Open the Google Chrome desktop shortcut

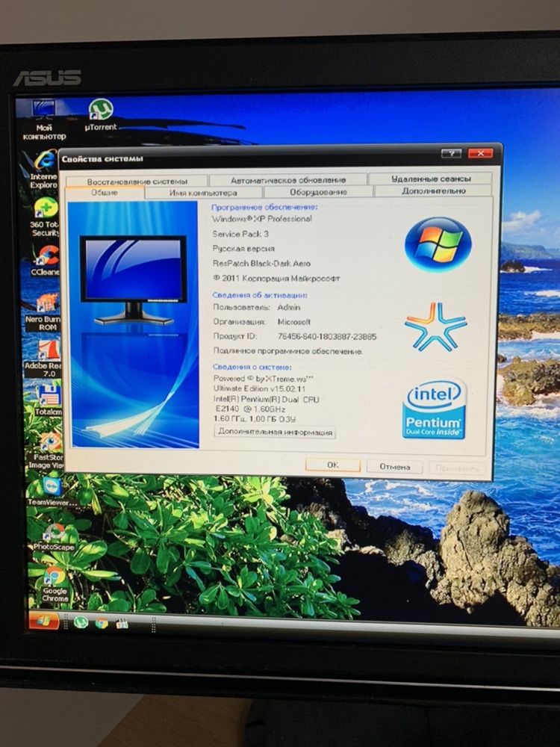pos(55,584)
